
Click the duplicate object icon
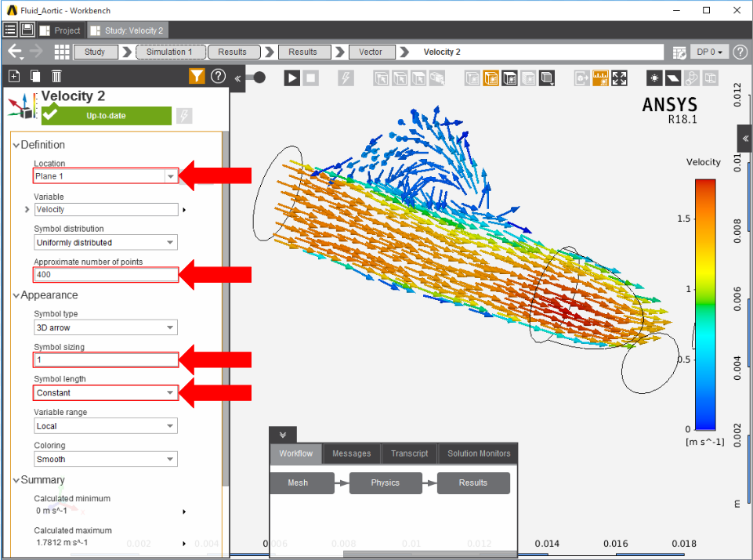coord(35,76)
